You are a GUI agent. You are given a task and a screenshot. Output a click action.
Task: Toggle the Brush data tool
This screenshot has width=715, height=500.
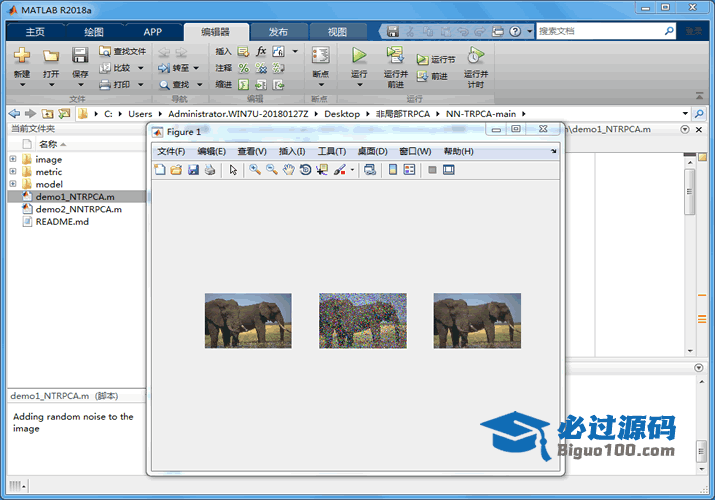pos(339,170)
